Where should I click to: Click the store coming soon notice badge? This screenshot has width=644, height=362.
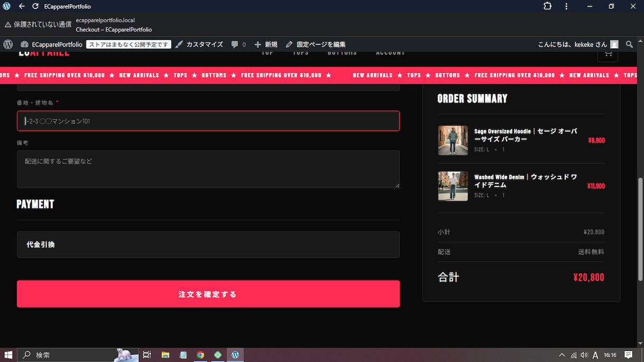pyautogui.click(x=129, y=44)
